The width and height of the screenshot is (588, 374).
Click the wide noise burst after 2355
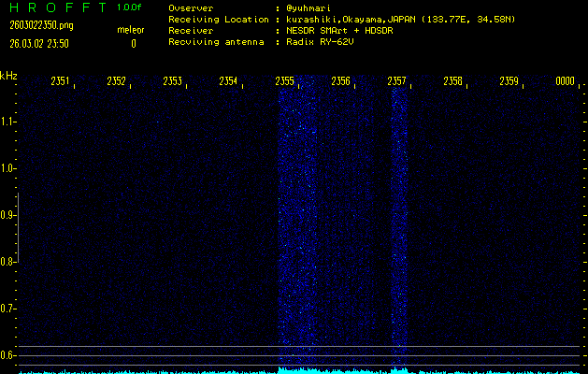click(x=298, y=222)
